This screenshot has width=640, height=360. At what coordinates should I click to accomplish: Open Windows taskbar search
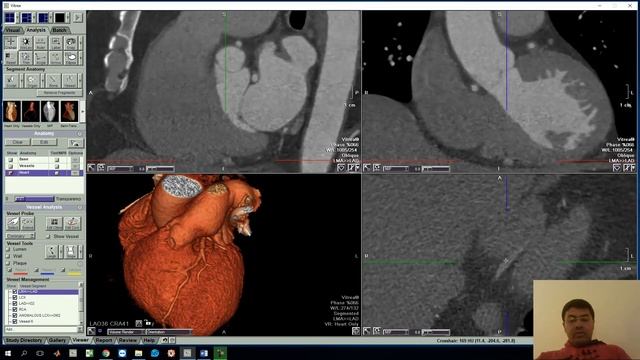[x=24, y=353]
